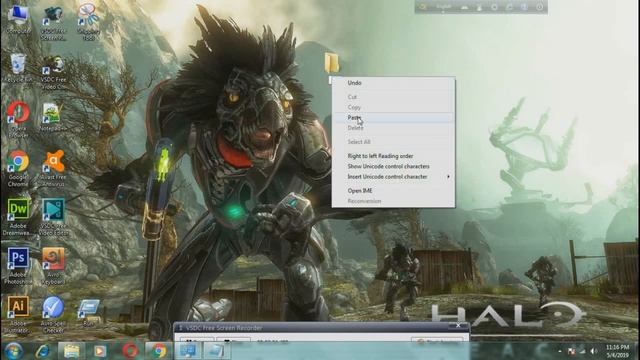640x360 pixels.
Task: Open the taskbar clock and date
Action: (x=618, y=351)
